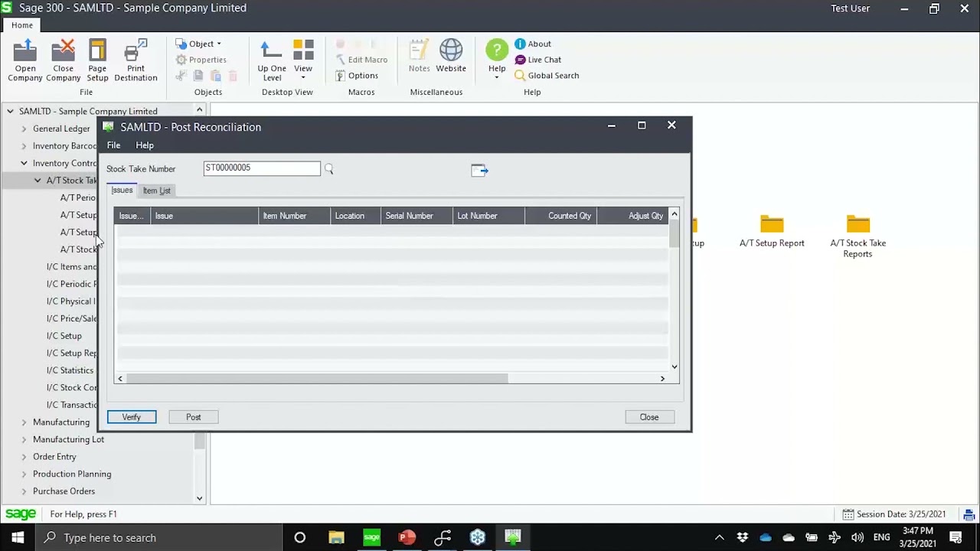This screenshot has height=551, width=980.
Task: Click the Close Company ribbon icon
Action: click(63, 61)
